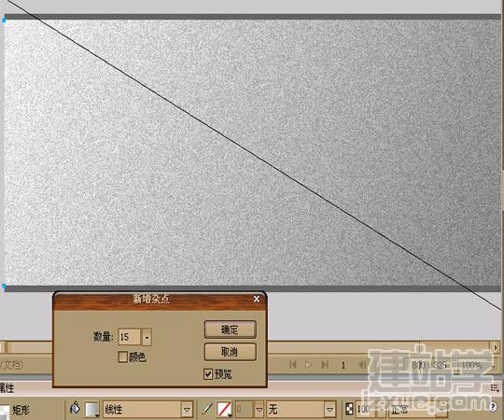Screen dimensions: 504x420
Task: Click the 取消 cancel button
Action: (x=231, y=352)
